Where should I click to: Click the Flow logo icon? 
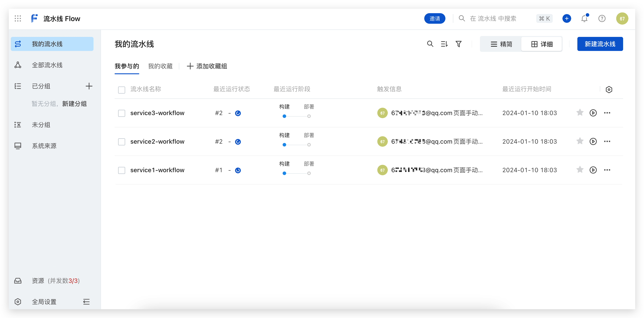tap(34, 18)
